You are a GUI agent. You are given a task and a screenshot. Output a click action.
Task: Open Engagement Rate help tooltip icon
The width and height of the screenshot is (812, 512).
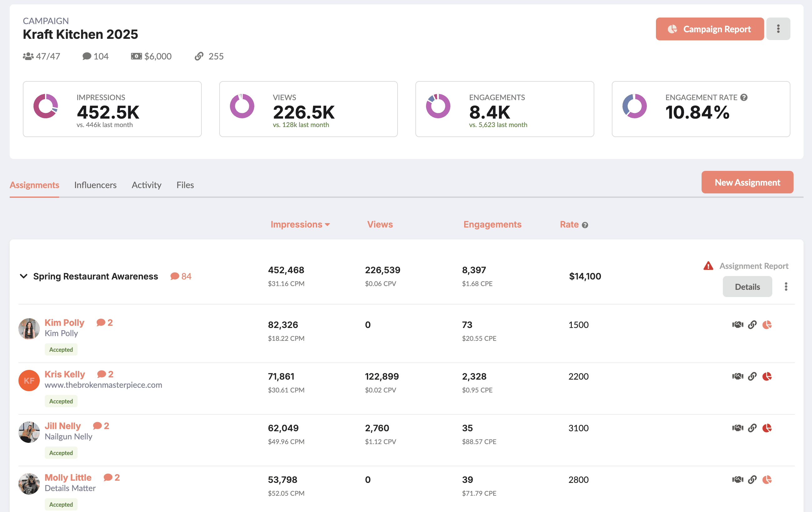click(744, 97)
